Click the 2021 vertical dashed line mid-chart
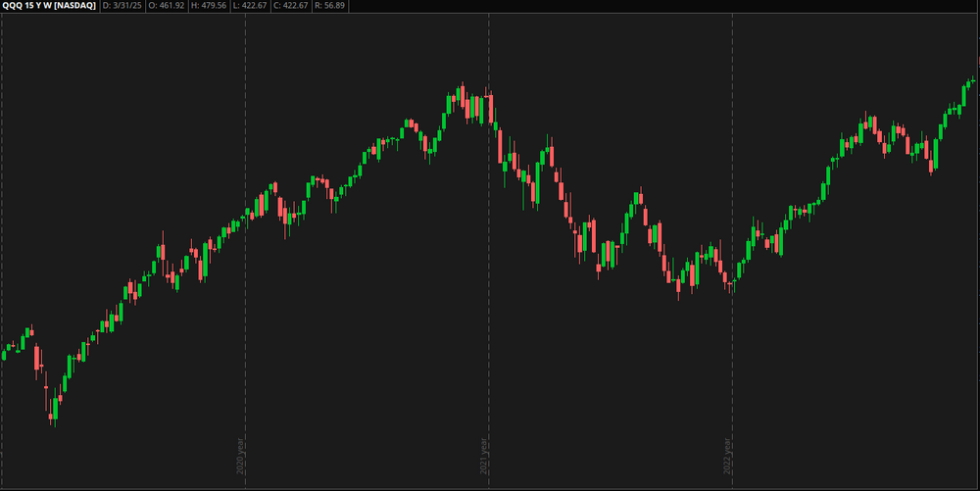Screen dimensions: 980x491 click(488, 294)
